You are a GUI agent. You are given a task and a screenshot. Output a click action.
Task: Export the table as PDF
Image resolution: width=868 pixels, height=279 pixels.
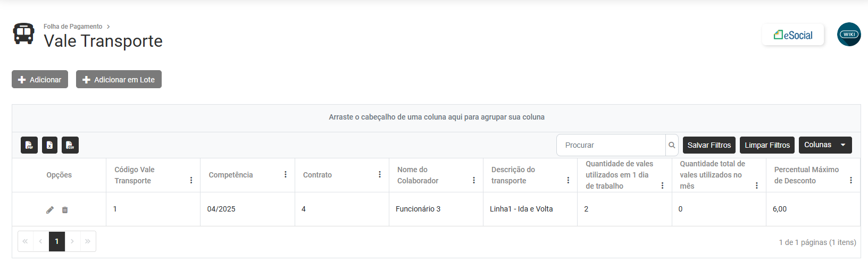click(x=29, y=145)
